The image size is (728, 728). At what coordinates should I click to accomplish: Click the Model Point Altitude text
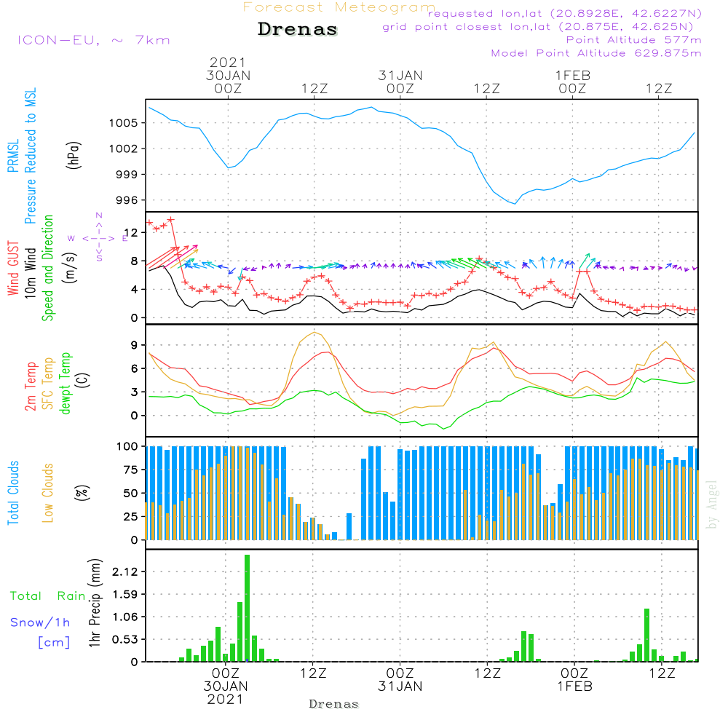[596, 53]
